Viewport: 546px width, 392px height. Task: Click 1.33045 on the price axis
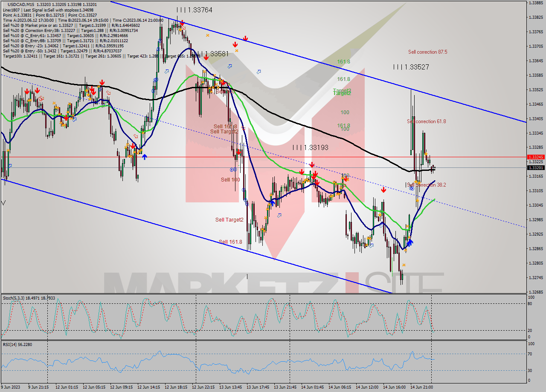tap(535, 205)
